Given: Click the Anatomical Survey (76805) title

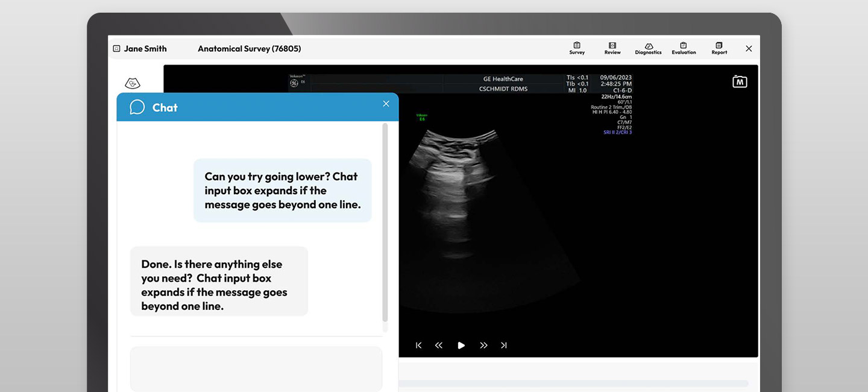Looking at the screenshot, I should click(x=249, y=49).
